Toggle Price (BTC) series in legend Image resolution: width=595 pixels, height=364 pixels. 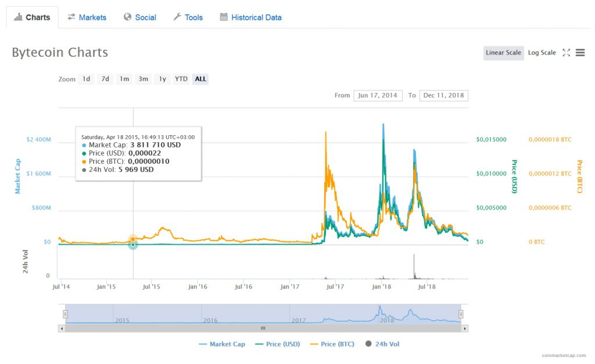pos(332,344)
